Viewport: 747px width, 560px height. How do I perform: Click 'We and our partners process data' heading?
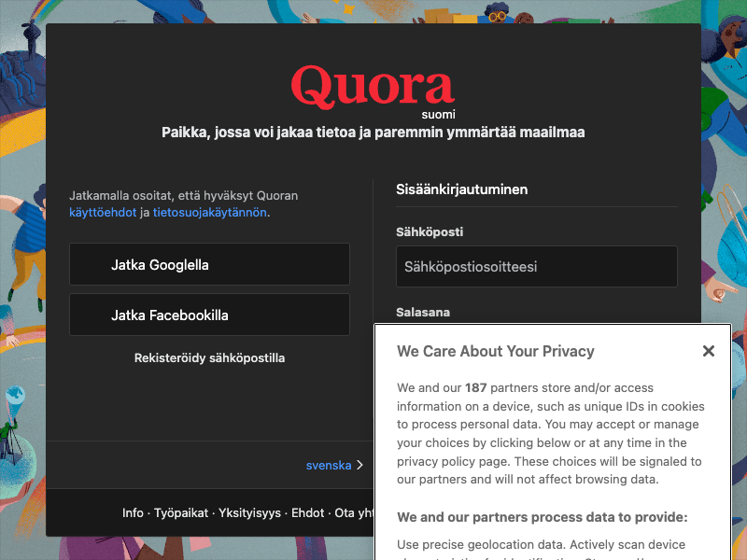coord(543,517)
